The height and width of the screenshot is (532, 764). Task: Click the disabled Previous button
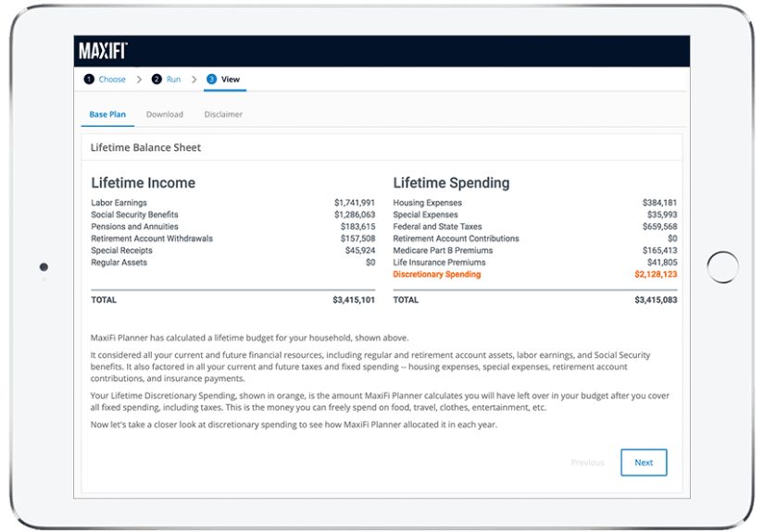click(587, 463)
